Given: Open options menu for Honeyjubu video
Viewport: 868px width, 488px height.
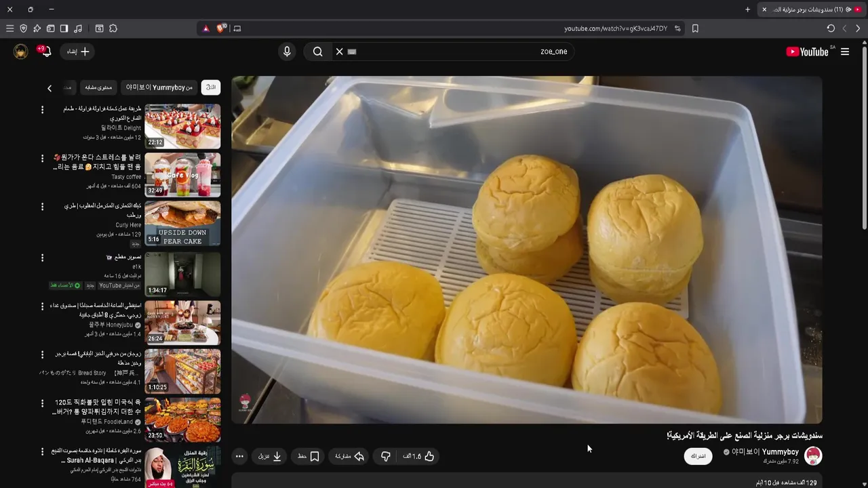Looking at the screenshot, I should click(42, 306).
